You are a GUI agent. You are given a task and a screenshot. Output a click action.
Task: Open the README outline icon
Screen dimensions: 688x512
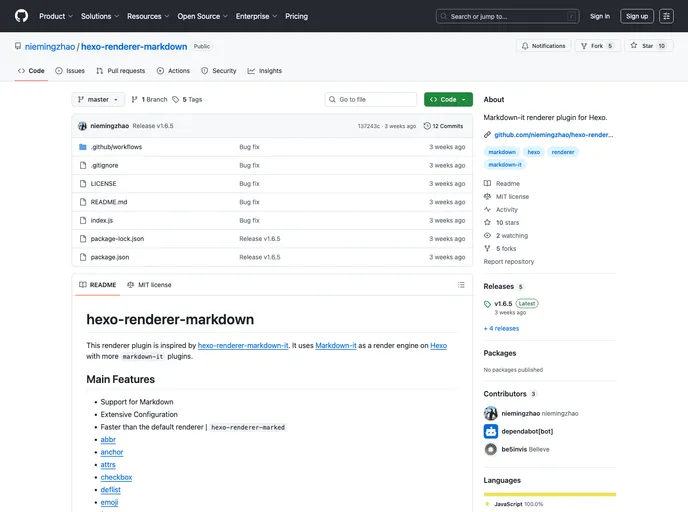pos(461,285)
